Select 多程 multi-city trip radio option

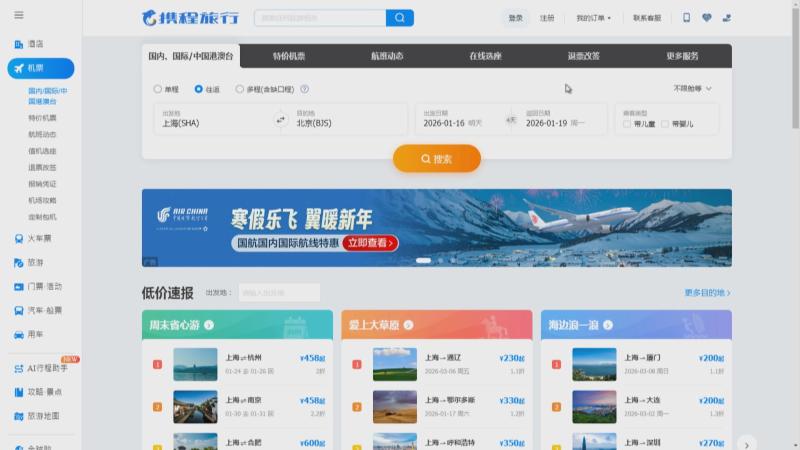(x=240, y=89)
